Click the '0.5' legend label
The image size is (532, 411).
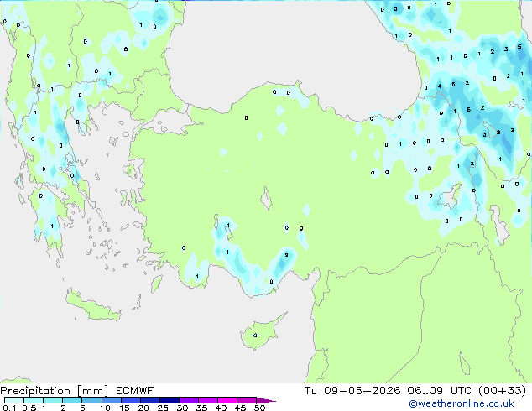point(29,408)
